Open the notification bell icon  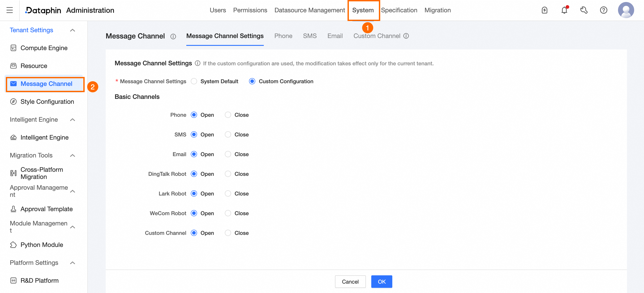[564, 10]
